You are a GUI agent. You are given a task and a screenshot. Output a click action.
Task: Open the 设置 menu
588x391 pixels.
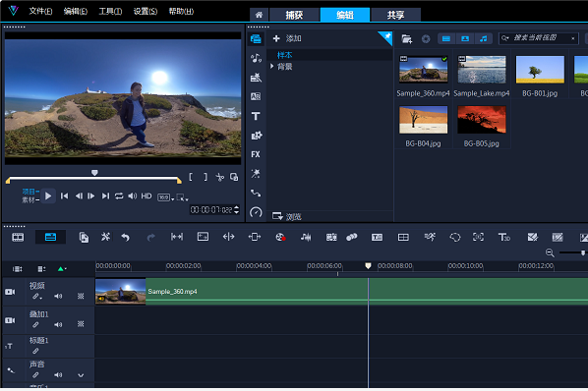tap(146, 11)
